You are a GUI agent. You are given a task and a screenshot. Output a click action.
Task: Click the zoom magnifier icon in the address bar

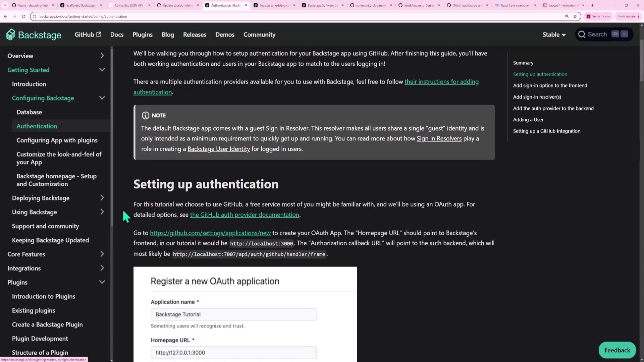567,16
